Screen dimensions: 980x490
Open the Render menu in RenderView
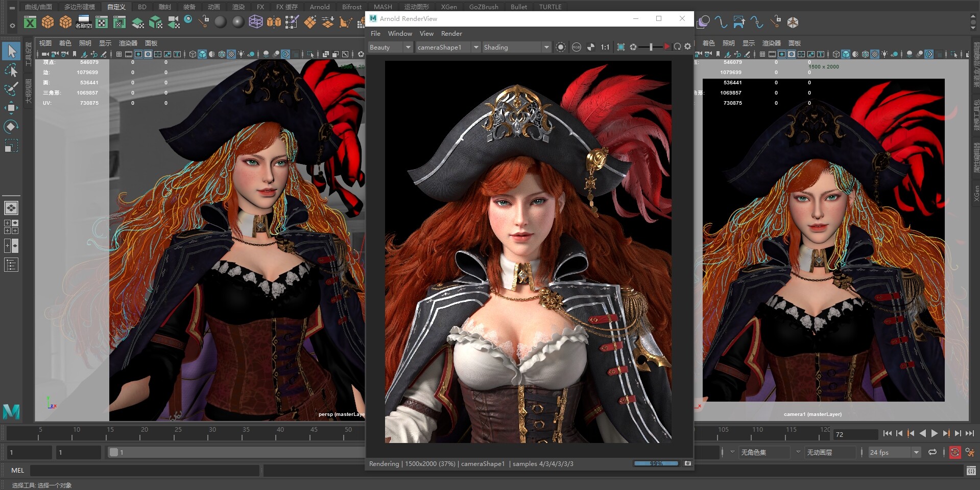point(451,33)
